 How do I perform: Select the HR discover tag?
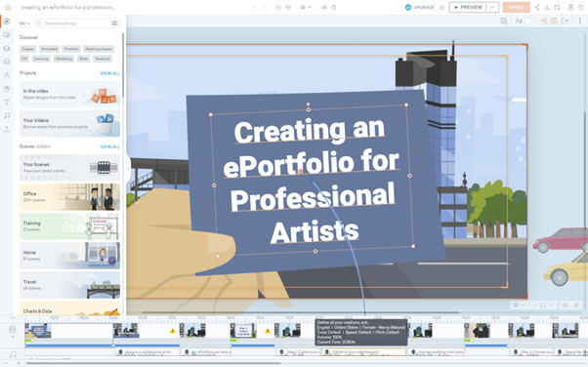click(24, 59)
